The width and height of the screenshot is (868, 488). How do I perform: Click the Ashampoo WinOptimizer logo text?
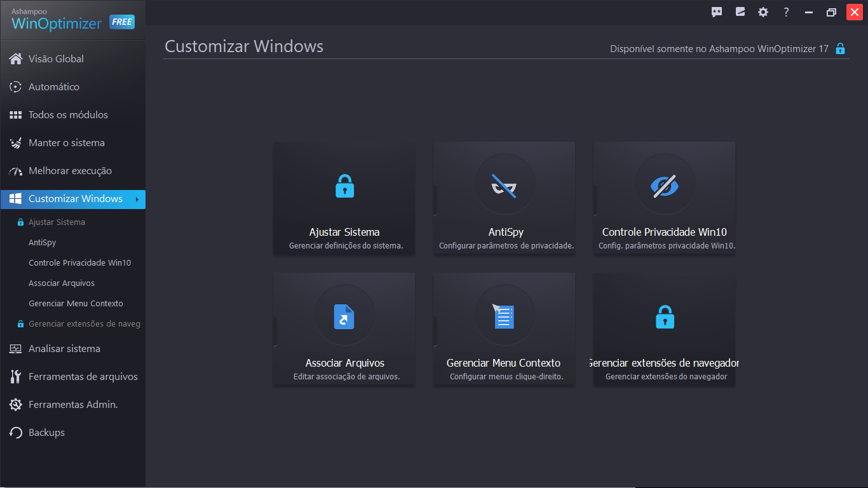pyautogui.click(x=56, y=20)
